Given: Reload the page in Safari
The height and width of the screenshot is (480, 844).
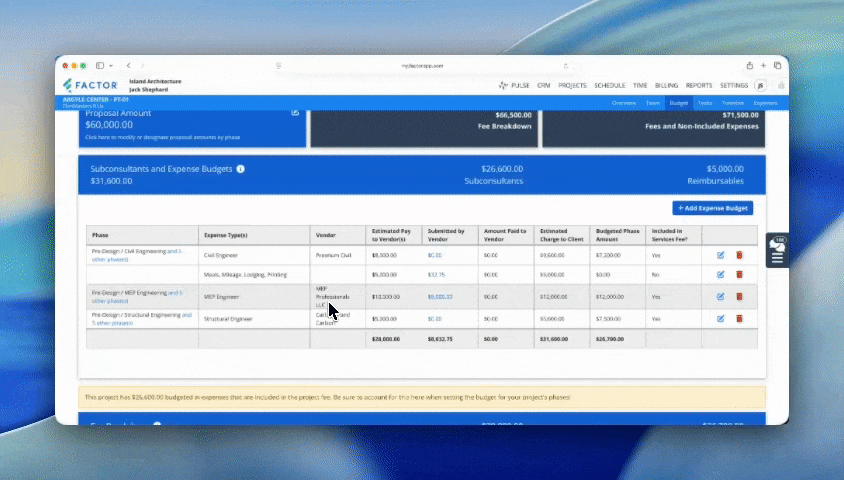Looking at the screenshot, I should coord(566,66).
